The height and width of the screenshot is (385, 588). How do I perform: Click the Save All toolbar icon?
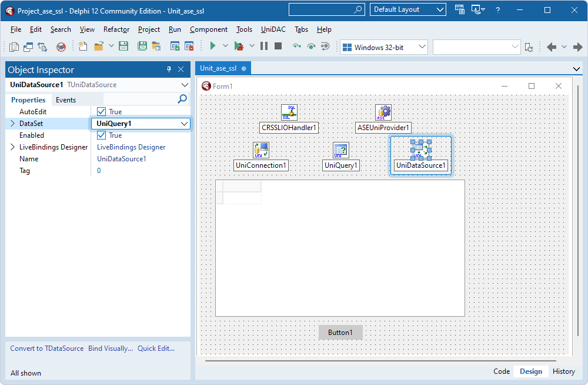[x=142, y=46]
